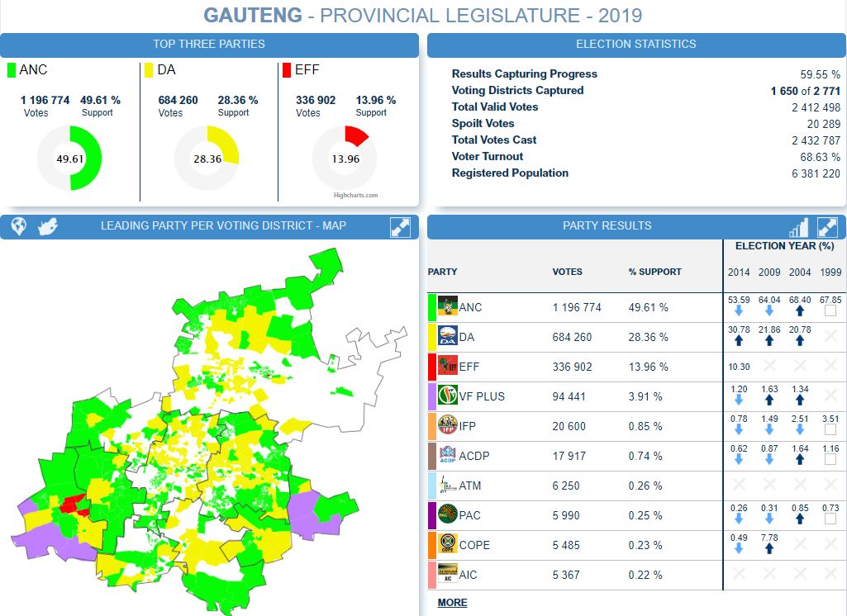Click the VOTES column header

[567, 272]
